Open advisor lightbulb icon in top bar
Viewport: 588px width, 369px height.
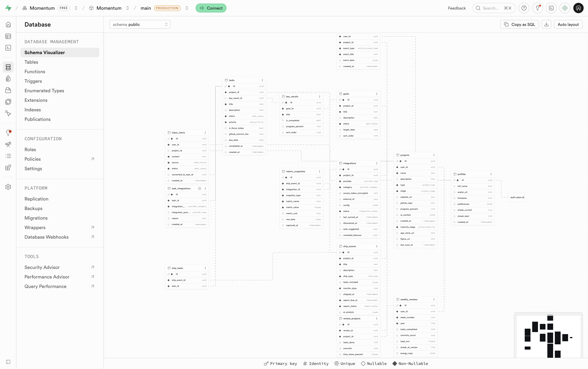[x=537, y=8]
